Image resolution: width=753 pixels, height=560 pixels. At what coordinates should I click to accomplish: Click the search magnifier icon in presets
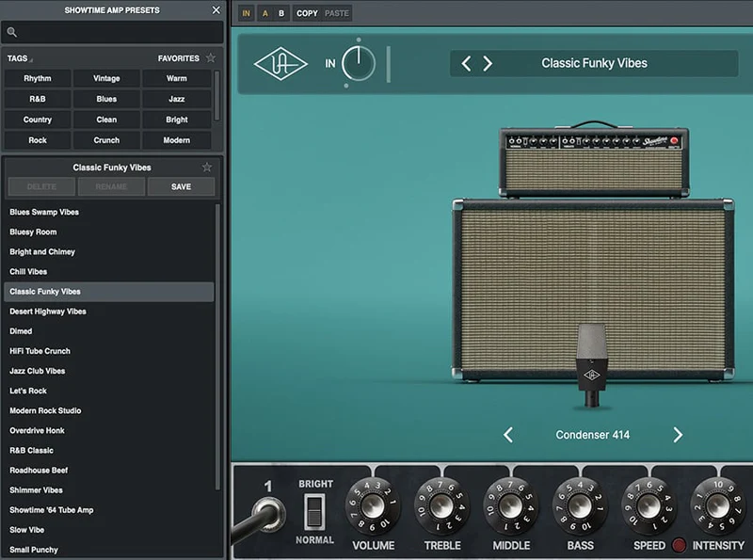(x=12, y=33)
